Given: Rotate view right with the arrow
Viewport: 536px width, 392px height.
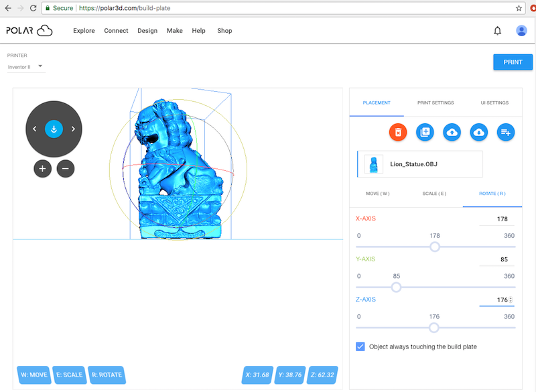Looking at the screenshot, I should coord(73,129).
